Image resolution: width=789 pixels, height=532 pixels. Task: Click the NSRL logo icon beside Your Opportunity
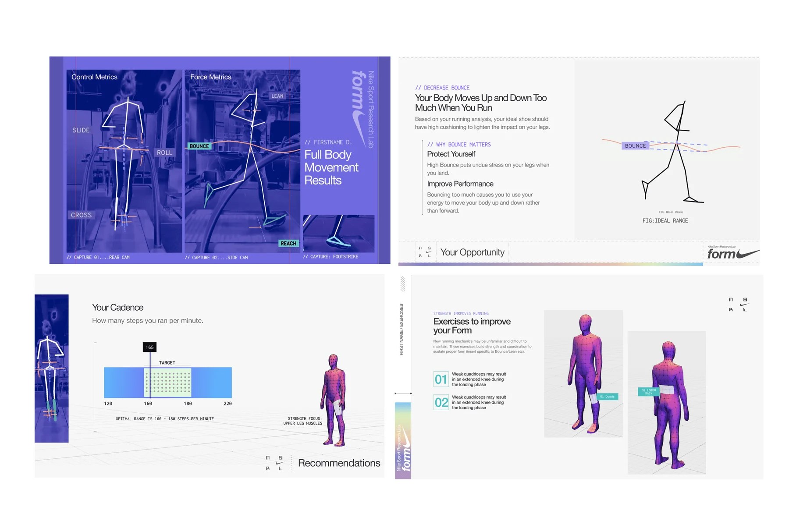pyautogui.click(x=424, y=252)
